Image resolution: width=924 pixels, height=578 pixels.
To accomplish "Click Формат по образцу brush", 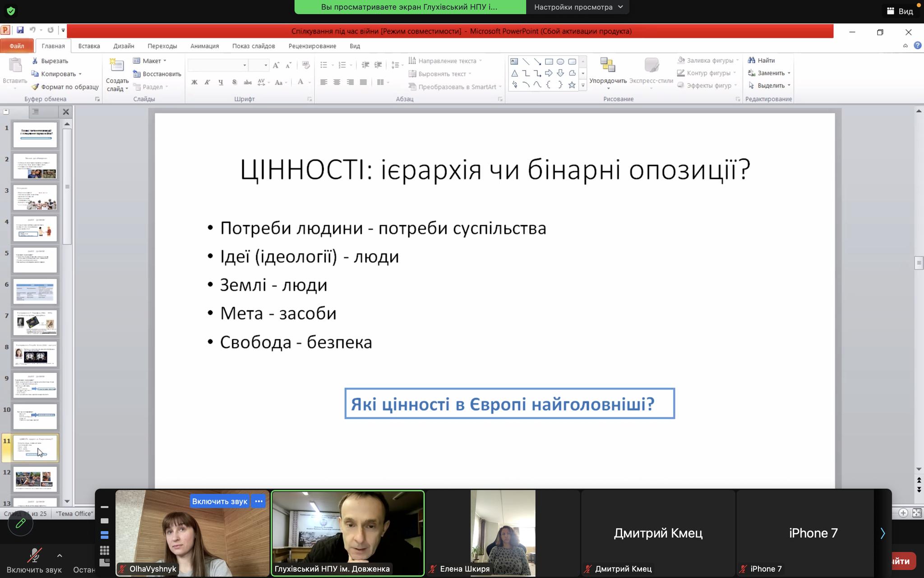I will tap(65, 87).
